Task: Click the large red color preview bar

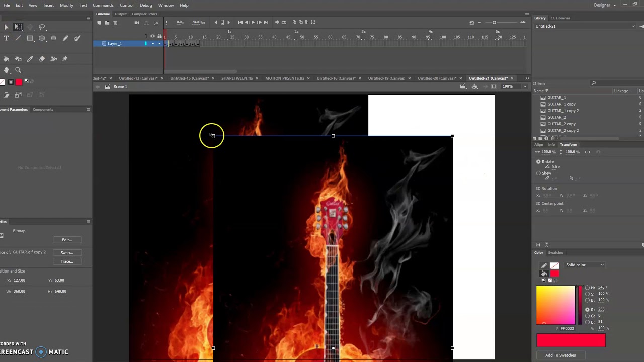Action: point(571,340)
